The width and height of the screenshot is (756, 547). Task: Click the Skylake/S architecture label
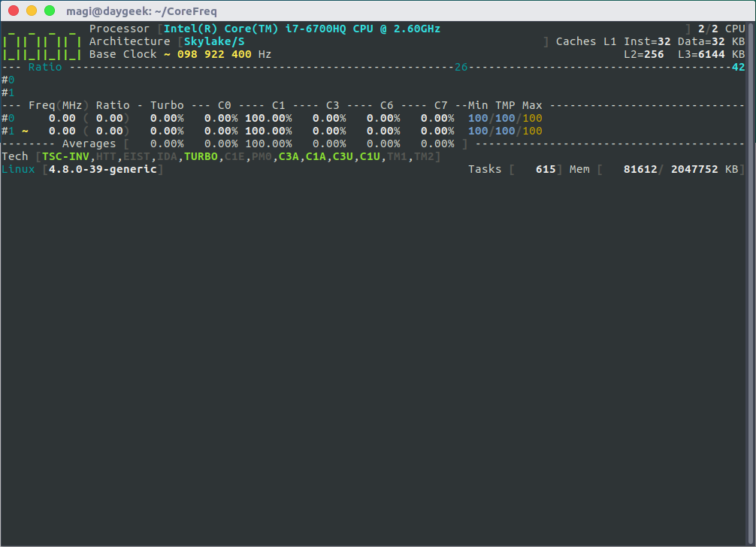pyautogui.click(x=214, y=41)
